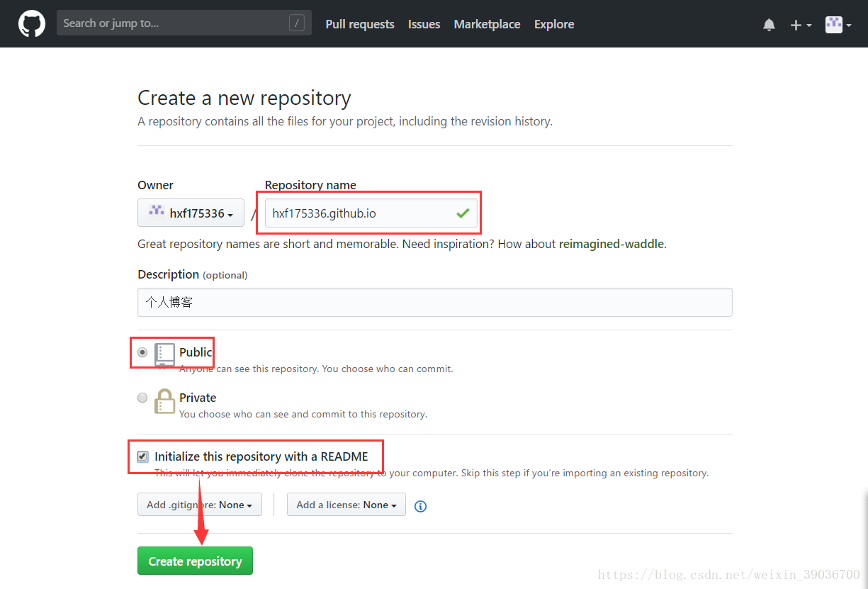Viewport: 868px width, 589px height.
Task: Click the Initialize this repository label text
Action: (x=261, y=456)
